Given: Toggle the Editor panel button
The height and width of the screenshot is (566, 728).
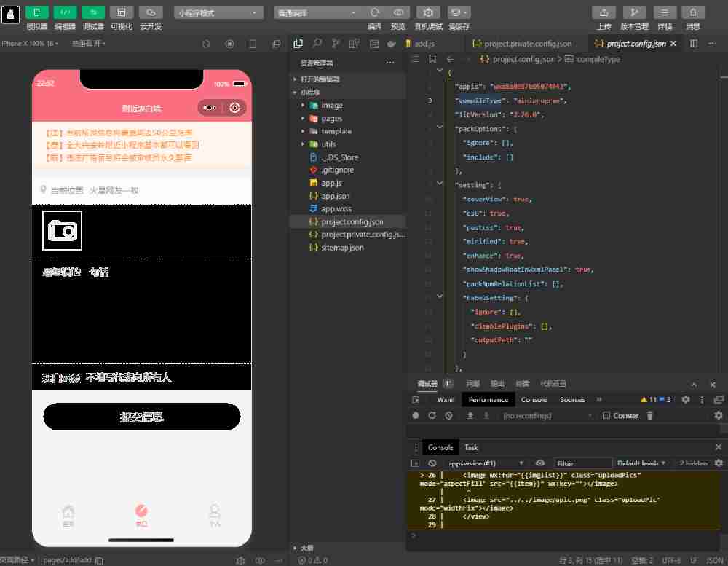Looking at the screenshot, I should (66, 12).
